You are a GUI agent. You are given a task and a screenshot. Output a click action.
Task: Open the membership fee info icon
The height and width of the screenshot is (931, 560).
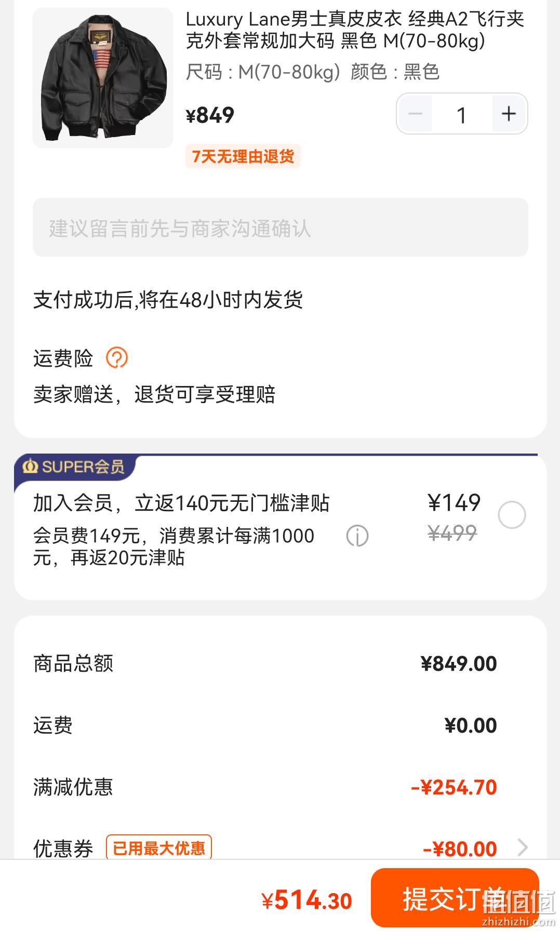[357, 536]
